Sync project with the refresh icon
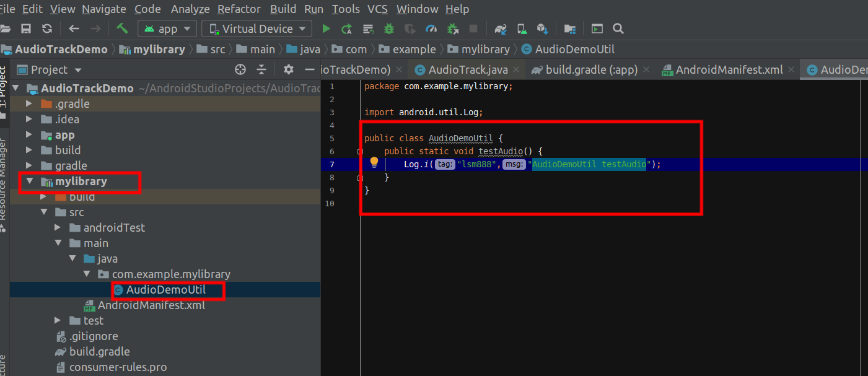This screenshot has height=376, width=868. coord(46,28)
